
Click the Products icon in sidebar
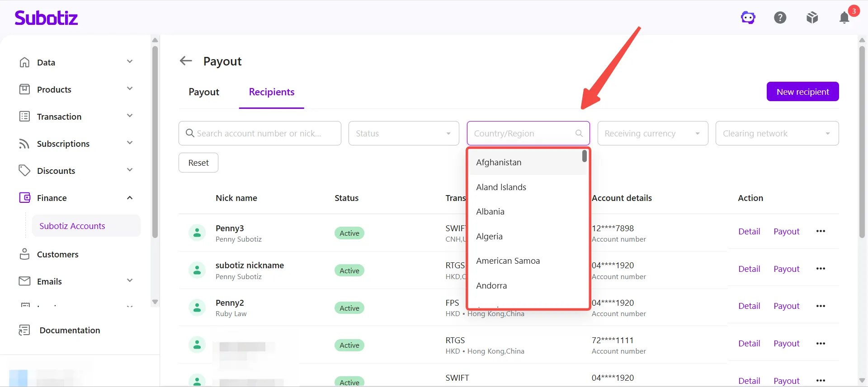point(24,89)
